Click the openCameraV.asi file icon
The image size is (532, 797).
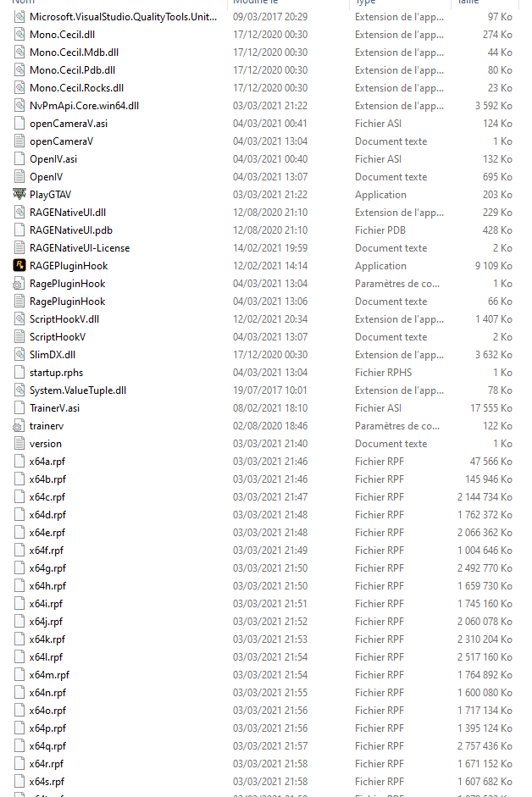click(x=19, y=124)
